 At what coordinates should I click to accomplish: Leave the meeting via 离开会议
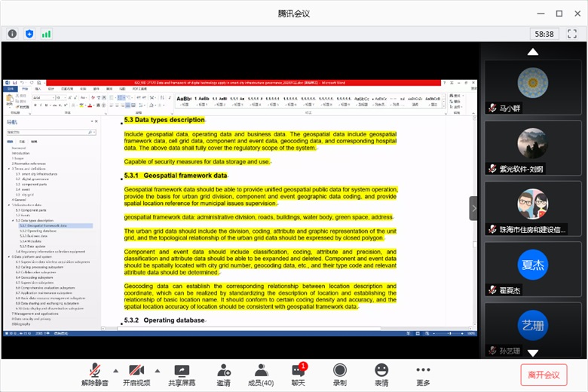point(544,375)
